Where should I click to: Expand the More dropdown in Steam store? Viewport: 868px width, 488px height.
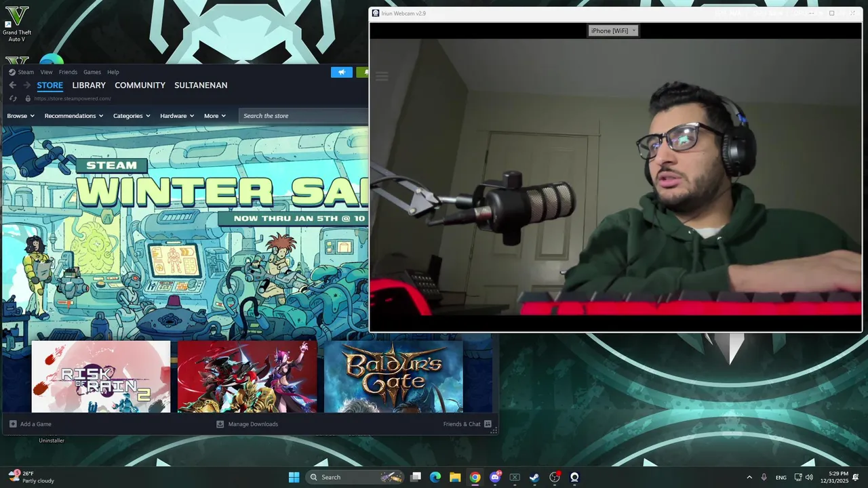(x=215, y=116)
